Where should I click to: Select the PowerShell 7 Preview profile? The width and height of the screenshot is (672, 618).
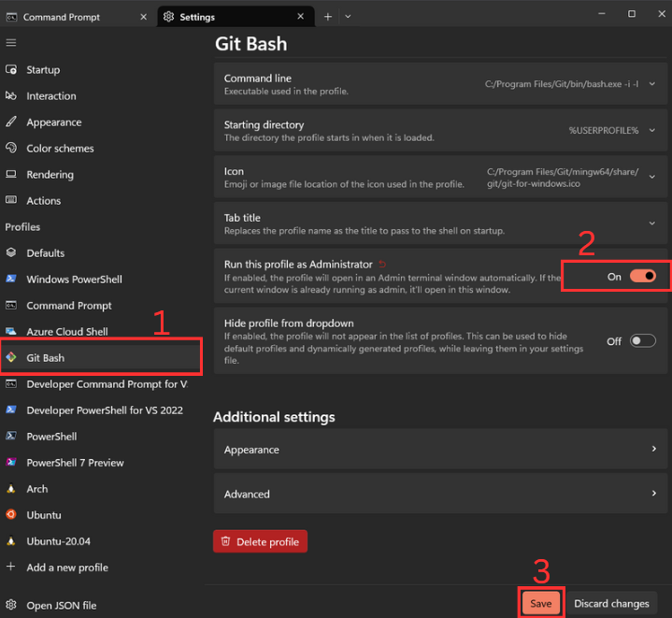pyautogui.click(x=101, y=462)
